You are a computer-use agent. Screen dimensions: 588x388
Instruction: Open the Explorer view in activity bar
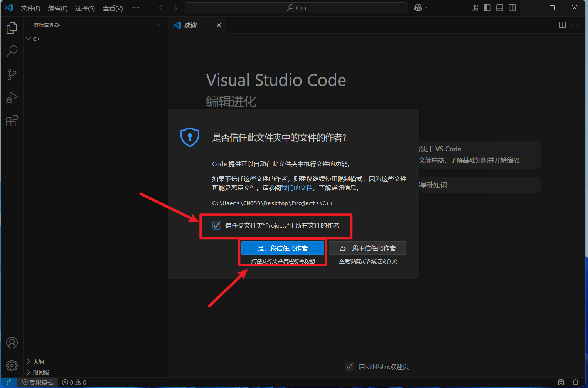(12, 28)
